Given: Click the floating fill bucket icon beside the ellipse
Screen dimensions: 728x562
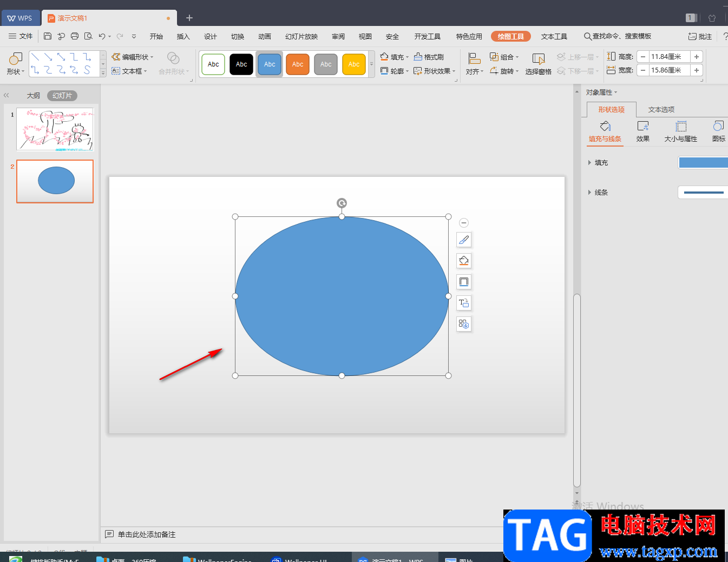Looking at the screenshot, I should pyautogui.click(x=464, y=261).
